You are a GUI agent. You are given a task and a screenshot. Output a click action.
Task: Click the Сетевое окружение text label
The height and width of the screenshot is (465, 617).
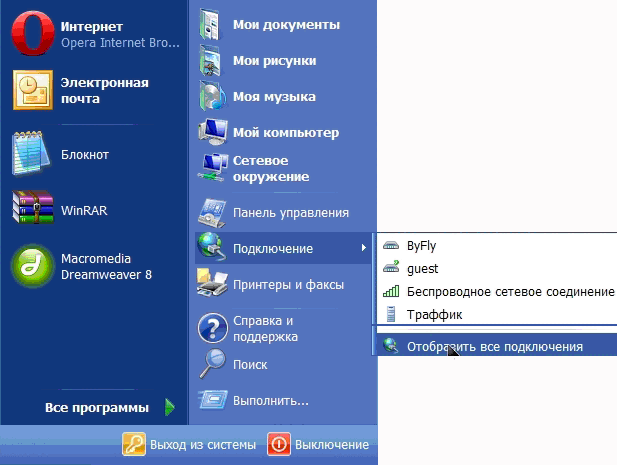click(271, 168)
